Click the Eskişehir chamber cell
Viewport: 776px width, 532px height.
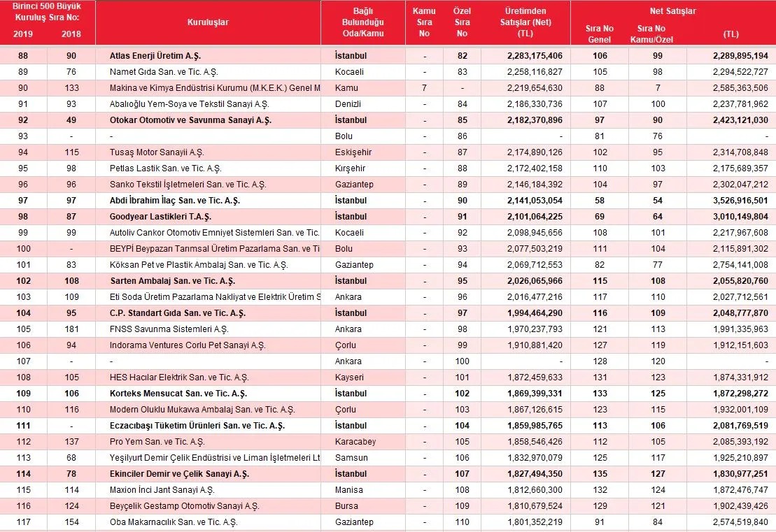[353, 152]
